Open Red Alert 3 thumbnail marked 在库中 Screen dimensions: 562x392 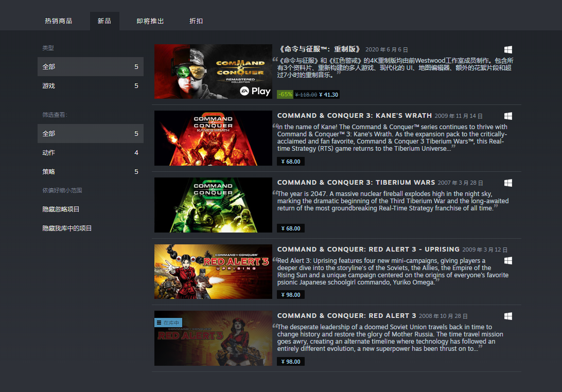213,338
